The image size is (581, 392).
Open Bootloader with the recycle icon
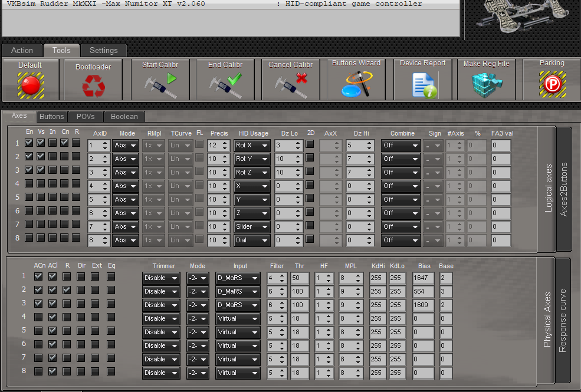[93, 86]
